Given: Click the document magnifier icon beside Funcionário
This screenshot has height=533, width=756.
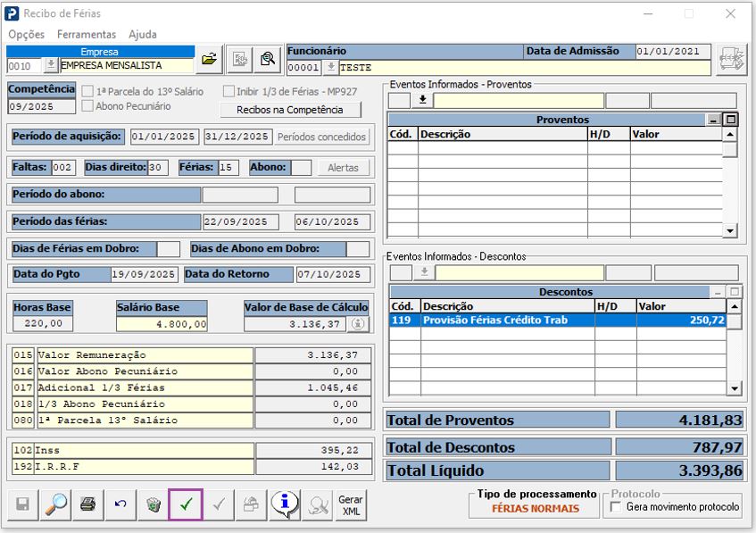Looking at the screenshot, I should click(267, 59).
